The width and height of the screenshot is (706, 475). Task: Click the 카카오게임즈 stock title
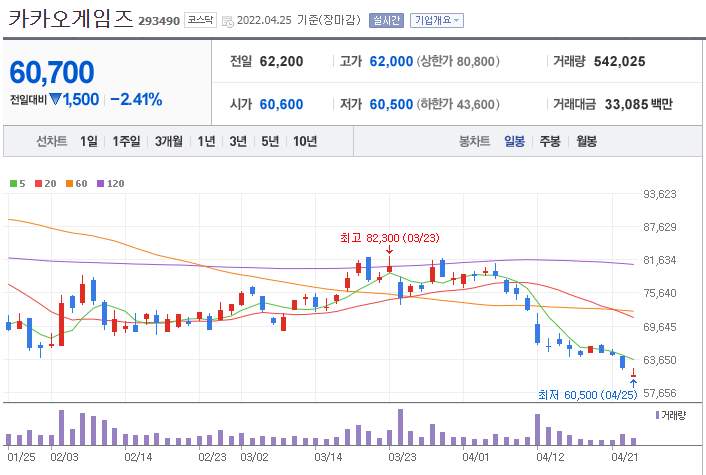tap(71, 19)
